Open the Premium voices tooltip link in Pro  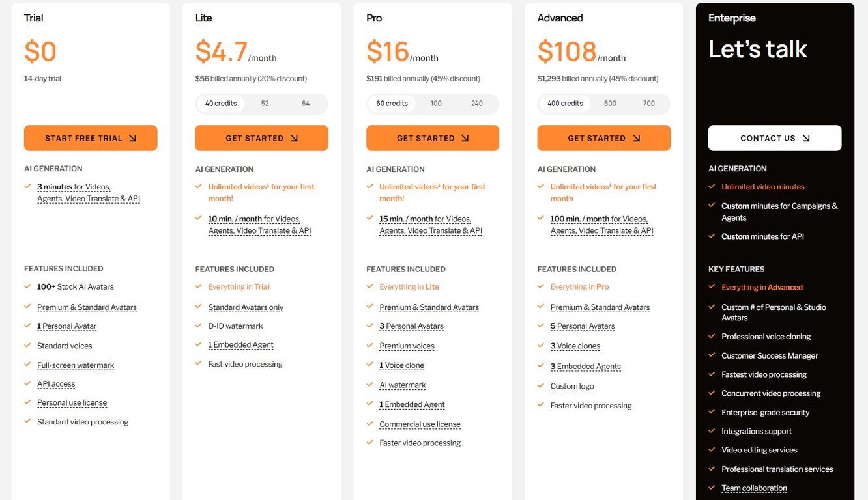tap(407, 346)
